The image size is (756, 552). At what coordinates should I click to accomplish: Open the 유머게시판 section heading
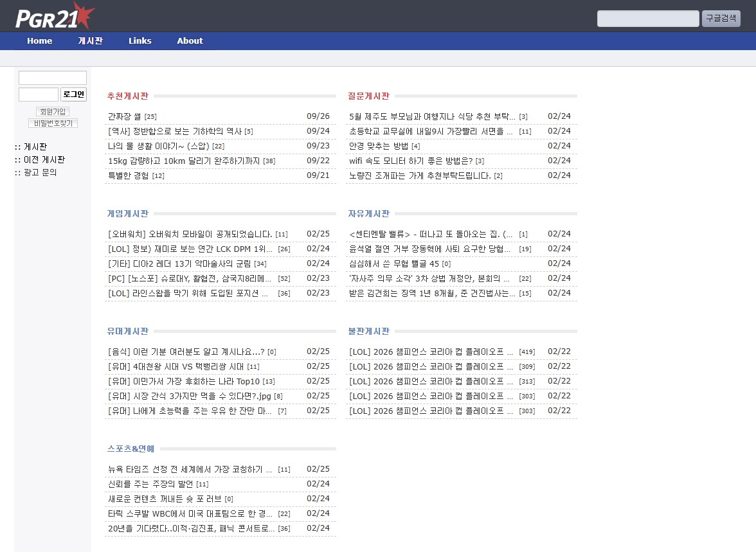click(128, 331)
